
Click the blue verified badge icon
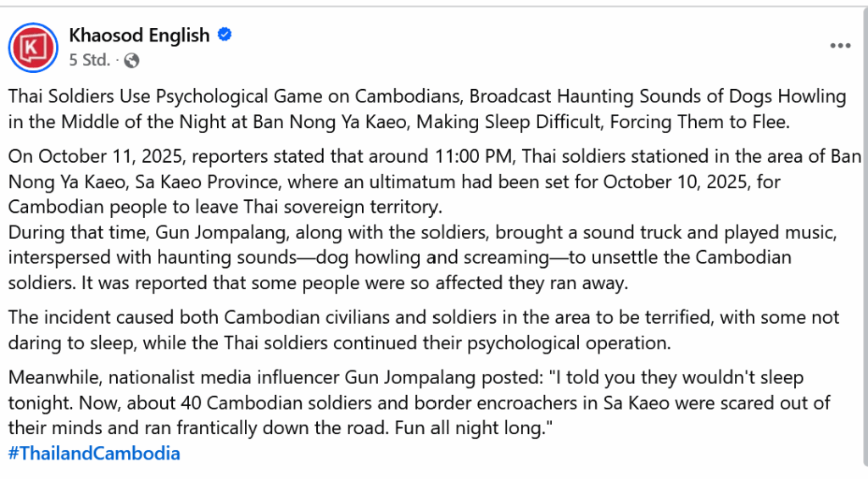[x=225, y=35]
